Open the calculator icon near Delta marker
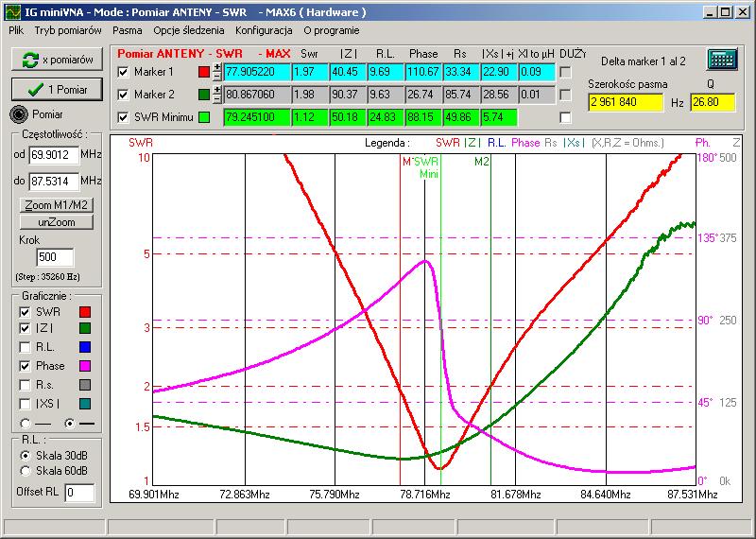The height and width of the screenshot is (539, 756). 721,60
